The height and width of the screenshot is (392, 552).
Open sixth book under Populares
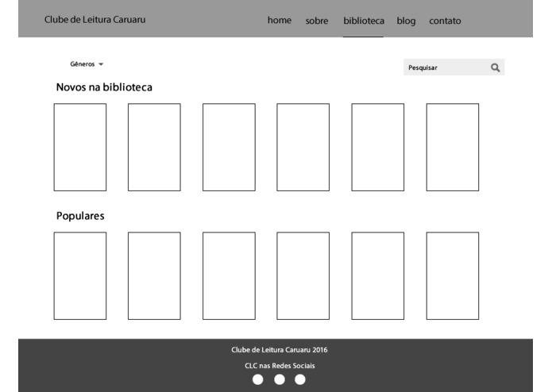[453, 275]
